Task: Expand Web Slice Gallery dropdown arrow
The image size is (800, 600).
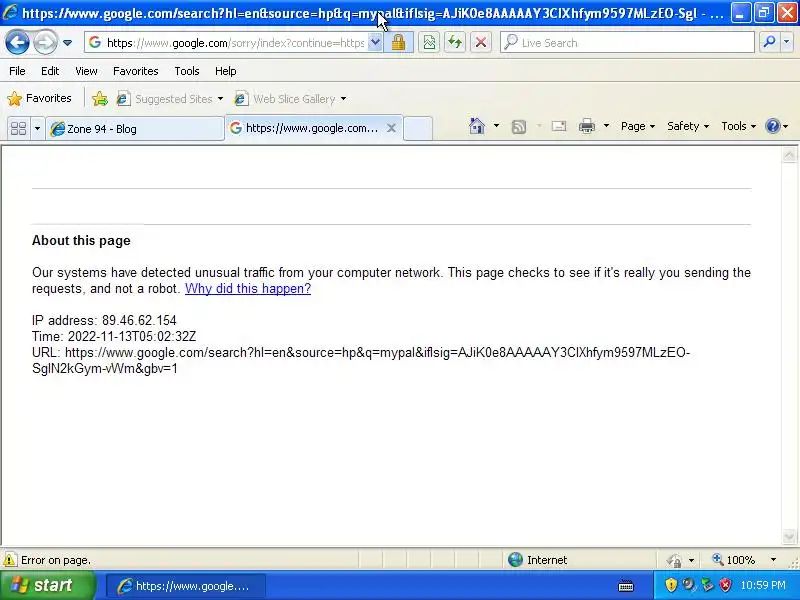Action: click(x=343, y=98)
